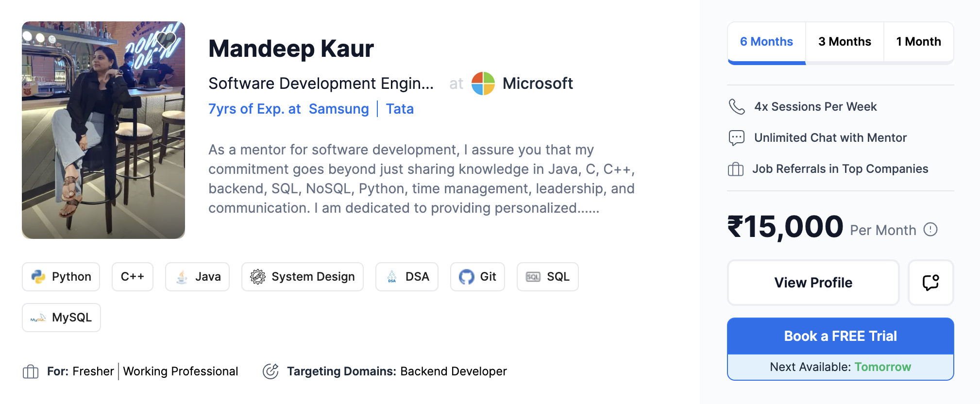Click the mentor name Mandeep Kaur
The image size is (980, 404).
click(291, 49)
